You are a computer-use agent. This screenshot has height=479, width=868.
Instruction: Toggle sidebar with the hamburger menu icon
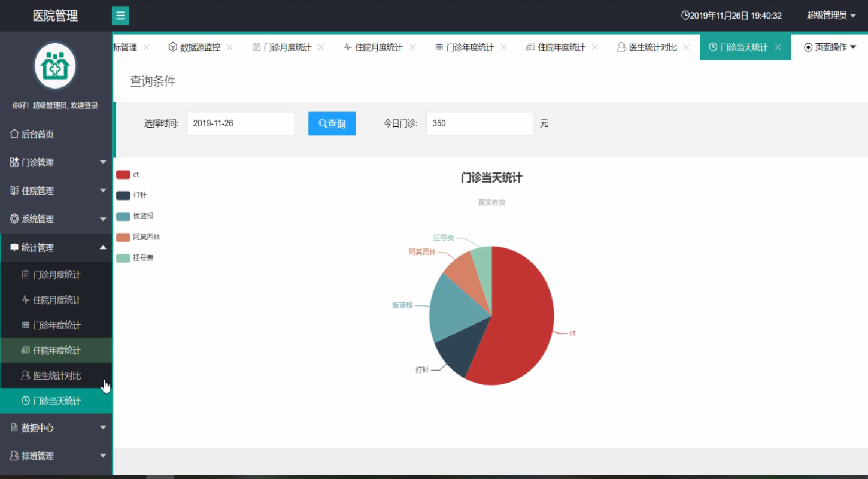tap(120, 16)
